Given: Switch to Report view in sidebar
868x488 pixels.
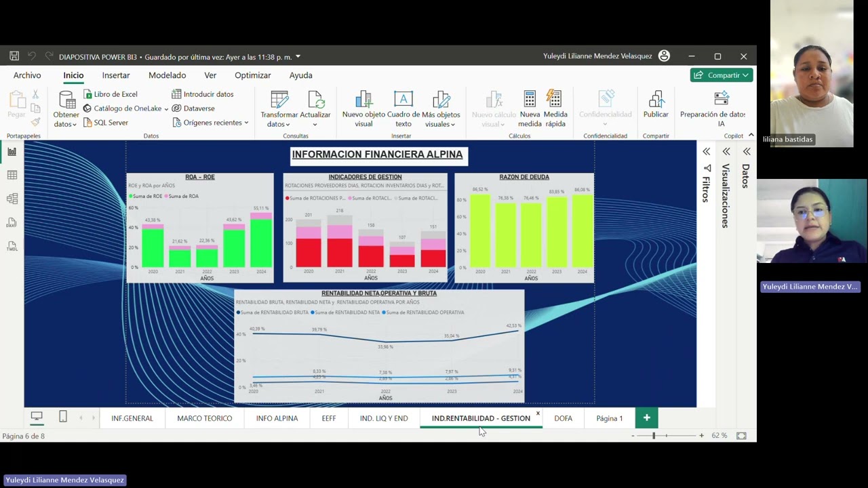Looking at the screenshot, I should tap(12, 152).
